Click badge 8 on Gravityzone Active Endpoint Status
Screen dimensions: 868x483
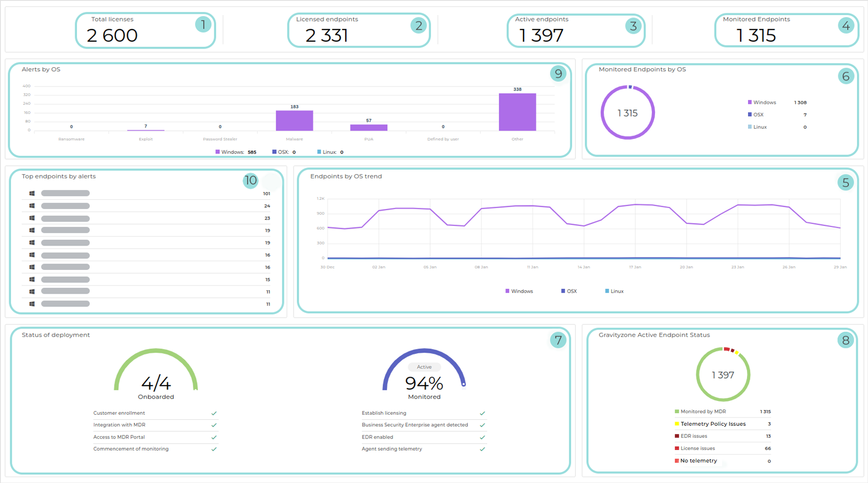click(x=845, y=340)
